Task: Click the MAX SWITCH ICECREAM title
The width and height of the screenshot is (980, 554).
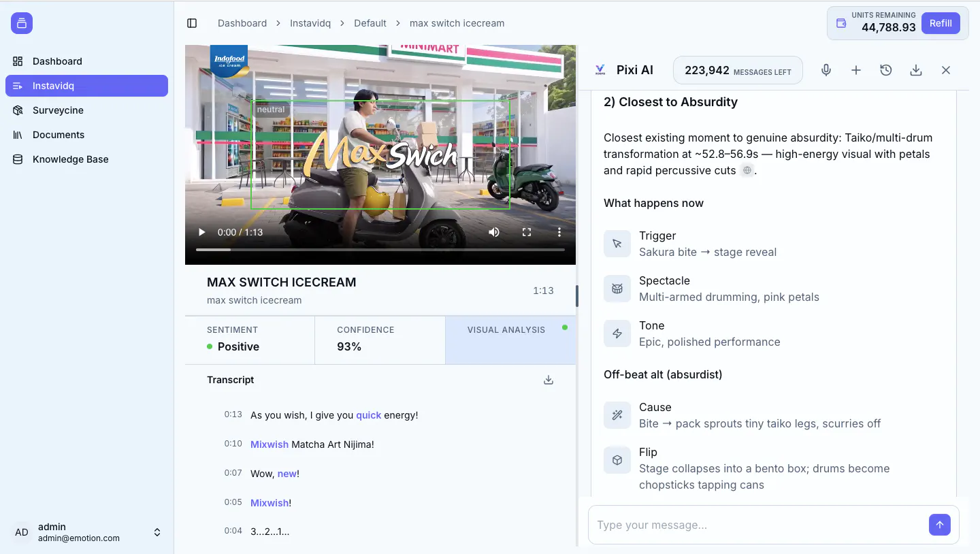Action: click(x=282, y=282)
